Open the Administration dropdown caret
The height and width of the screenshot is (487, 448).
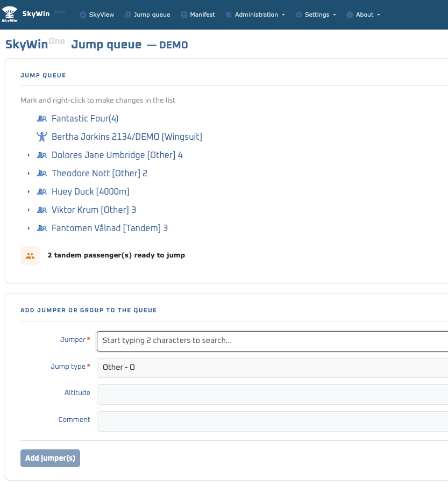(x=283, y=15)
